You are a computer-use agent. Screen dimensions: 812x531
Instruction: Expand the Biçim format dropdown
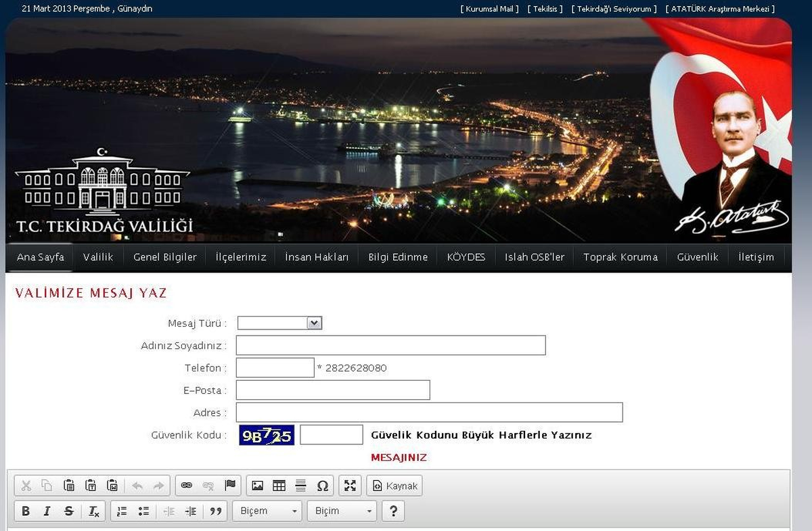(x=342, y=511)
